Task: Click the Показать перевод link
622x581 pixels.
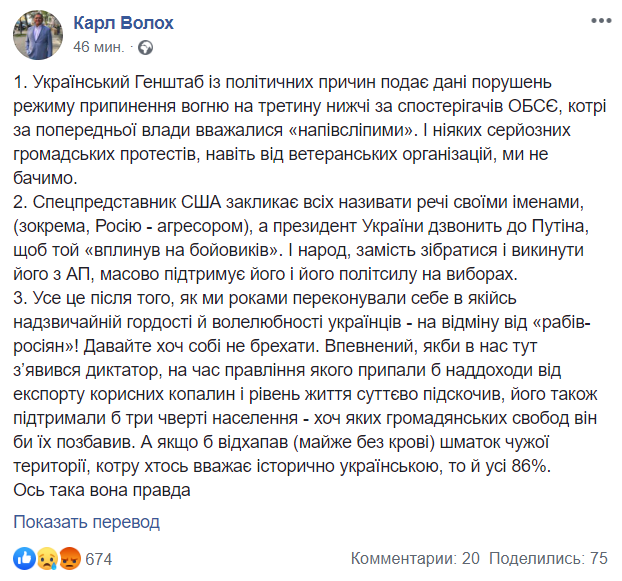Action: click(x=86, y=521)
